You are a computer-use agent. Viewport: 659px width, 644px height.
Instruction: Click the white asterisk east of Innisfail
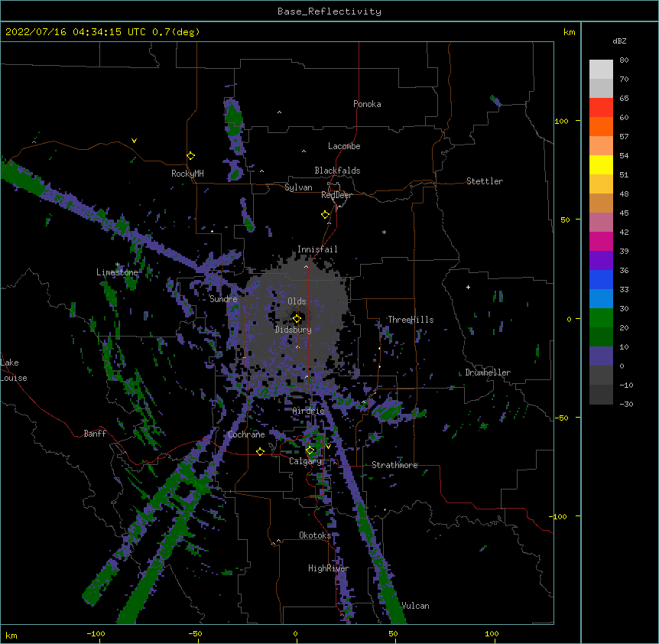[x=384, y=232]
